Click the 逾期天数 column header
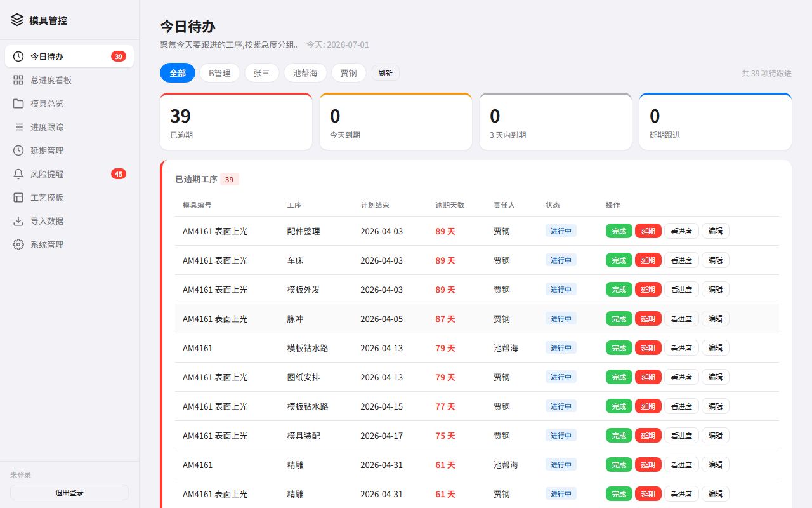812x508 pixels. 450,205
